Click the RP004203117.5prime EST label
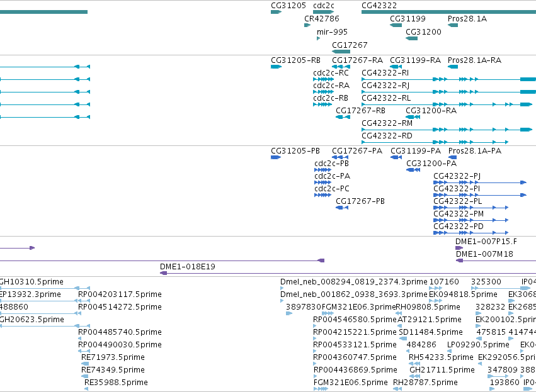The image size is (536, 392). [x=120, y=294]
